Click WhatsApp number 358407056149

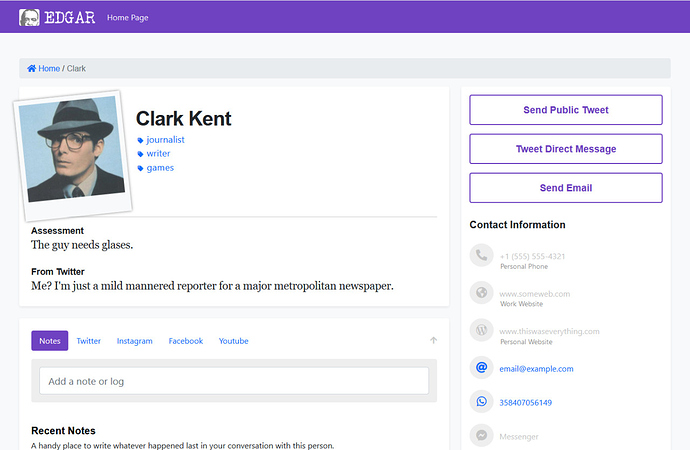(525, 402)
